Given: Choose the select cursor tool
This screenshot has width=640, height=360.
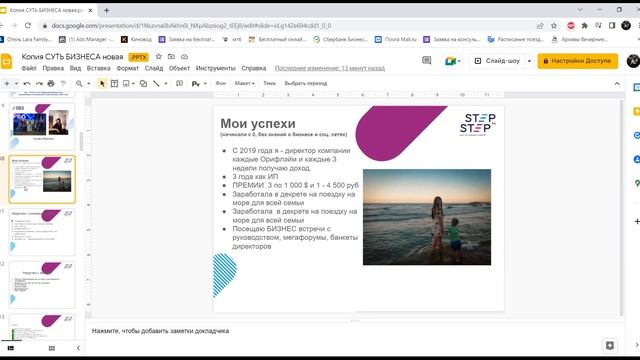Looking at the screenshot, I should point(102,83).
